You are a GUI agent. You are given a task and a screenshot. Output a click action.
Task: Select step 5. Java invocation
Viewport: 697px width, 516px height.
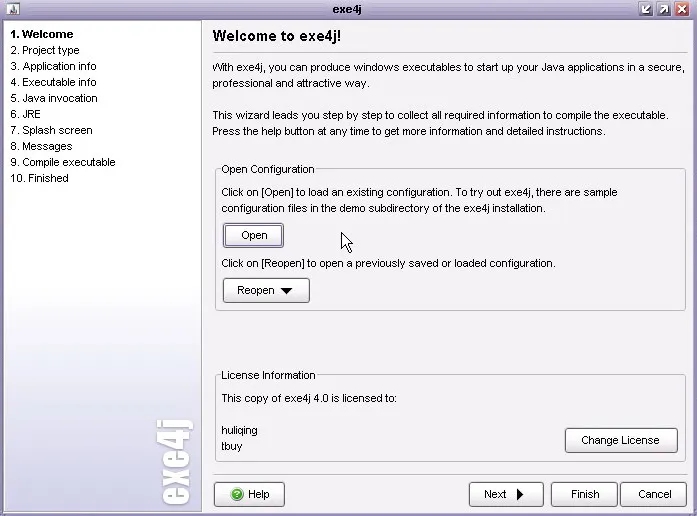click(54, 98)
